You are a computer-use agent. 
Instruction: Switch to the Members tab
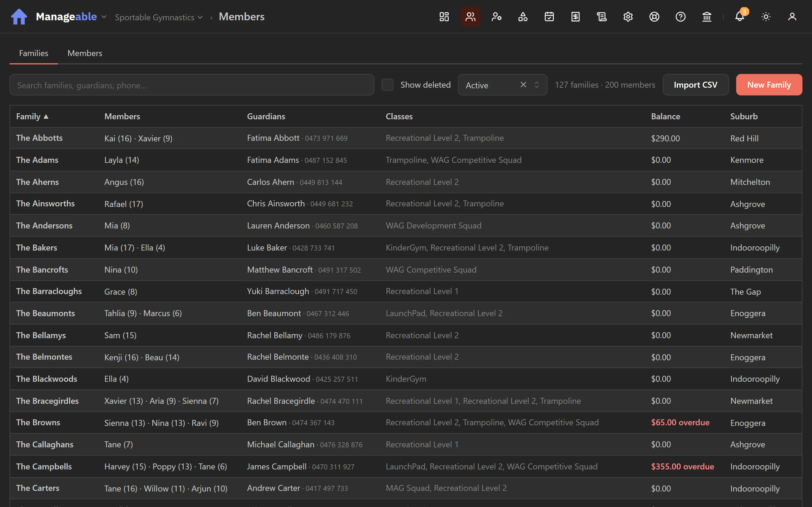pyautogui.click(x=84, y=53)
